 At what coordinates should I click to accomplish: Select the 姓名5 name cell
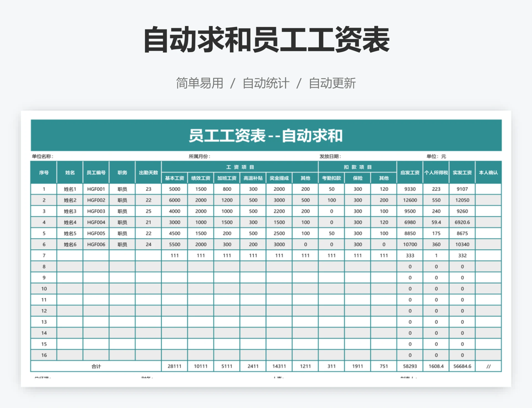tap(70, 233)
